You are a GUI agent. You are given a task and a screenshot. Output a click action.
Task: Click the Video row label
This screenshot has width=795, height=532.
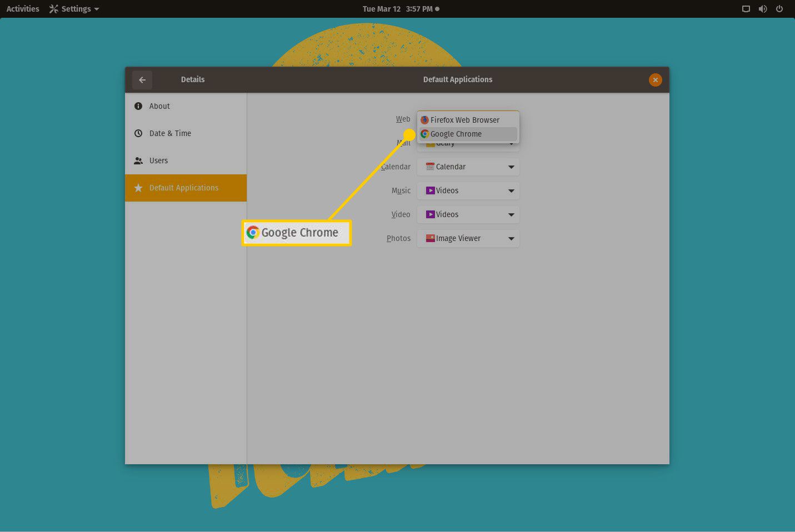(x=401, y=214)
